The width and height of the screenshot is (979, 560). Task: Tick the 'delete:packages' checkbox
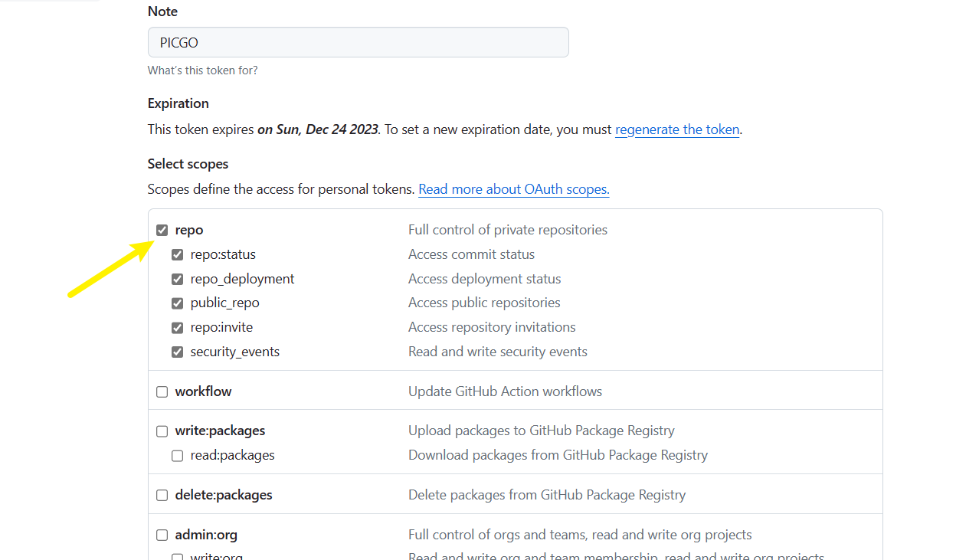(162, 496)
